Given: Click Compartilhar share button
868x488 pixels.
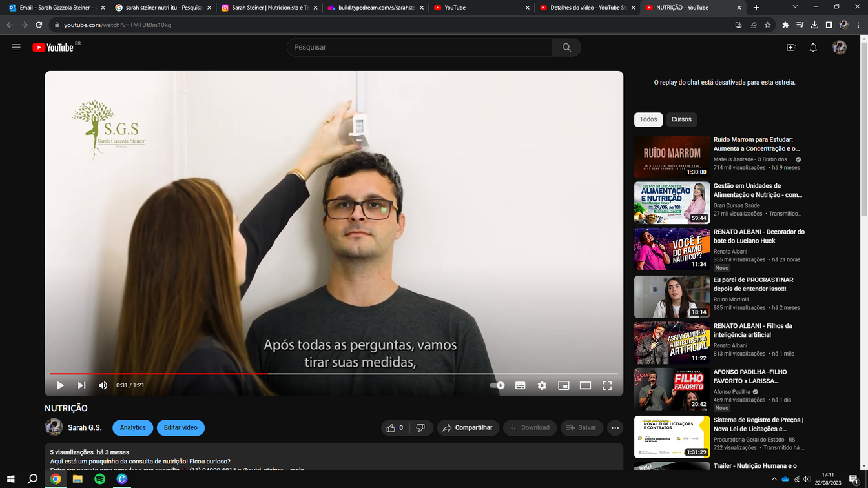Looking at the screenshot, I should [468, 427].
